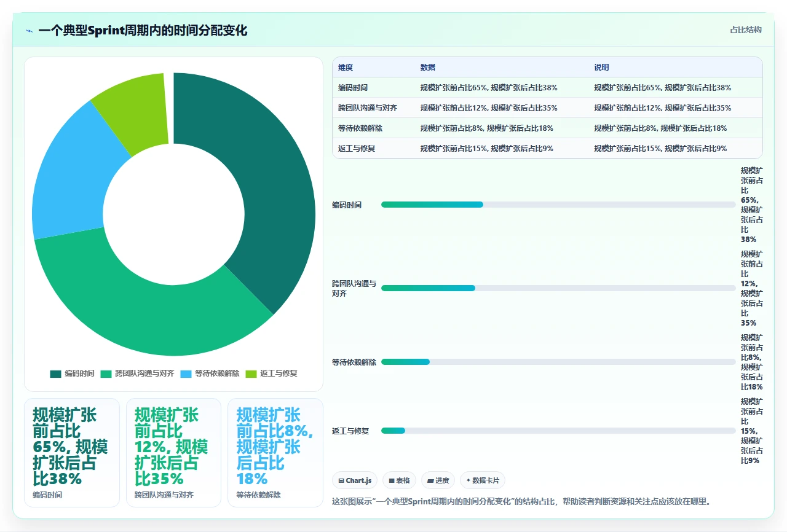Open the 等待依赖解除 data card
Image resolution: width=787 pixels, height=532 pixels.
pos(275,453)
